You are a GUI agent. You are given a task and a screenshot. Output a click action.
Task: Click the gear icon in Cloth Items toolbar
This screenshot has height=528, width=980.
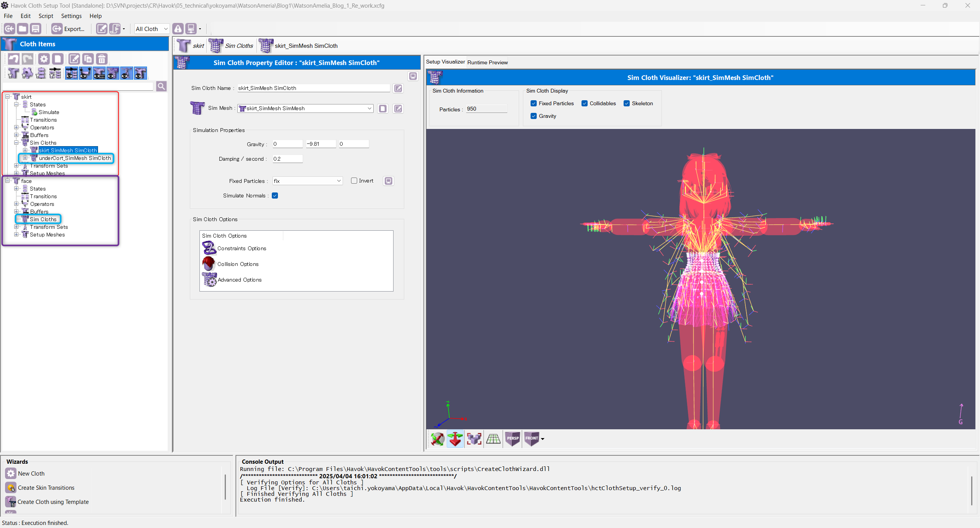pyautogui.click(x=44, y=59)
